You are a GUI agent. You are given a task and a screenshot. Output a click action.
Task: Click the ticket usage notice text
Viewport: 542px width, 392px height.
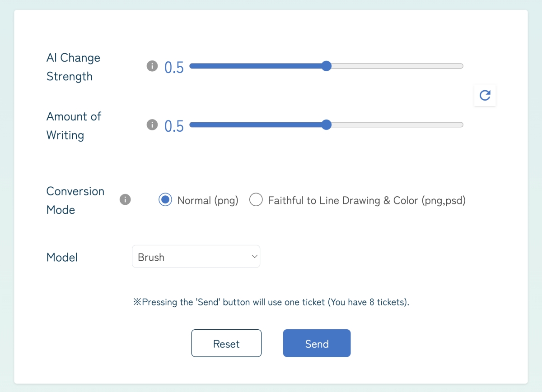(271, 302)
